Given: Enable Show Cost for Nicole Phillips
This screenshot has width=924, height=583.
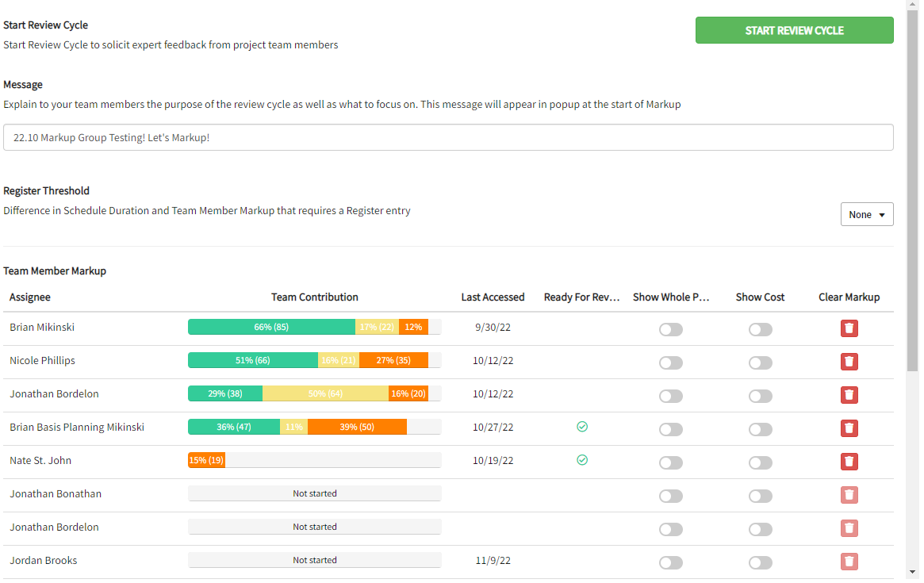Looking at the screenshot, I should click(760, 362).
